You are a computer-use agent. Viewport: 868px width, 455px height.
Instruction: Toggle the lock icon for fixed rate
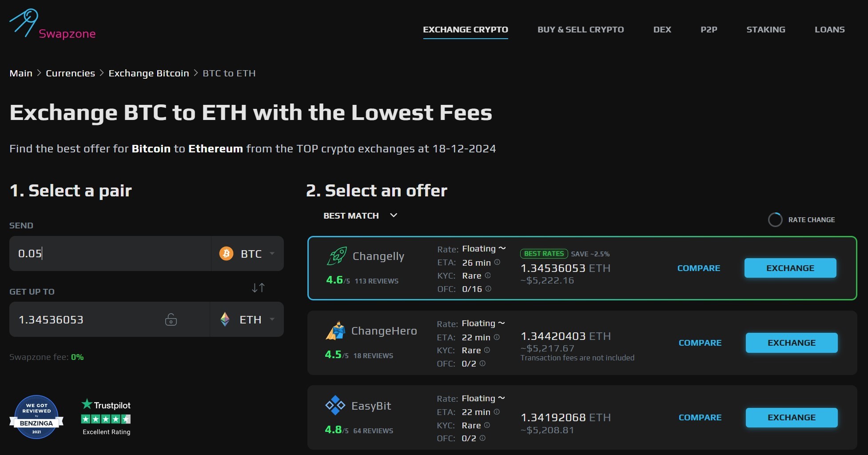[171, 319]
